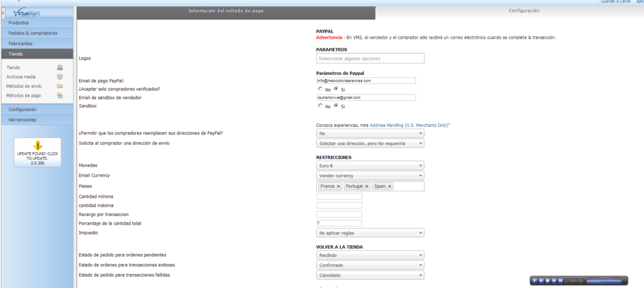
Task: Open the Configuración sidebar section
Action: 37,109
